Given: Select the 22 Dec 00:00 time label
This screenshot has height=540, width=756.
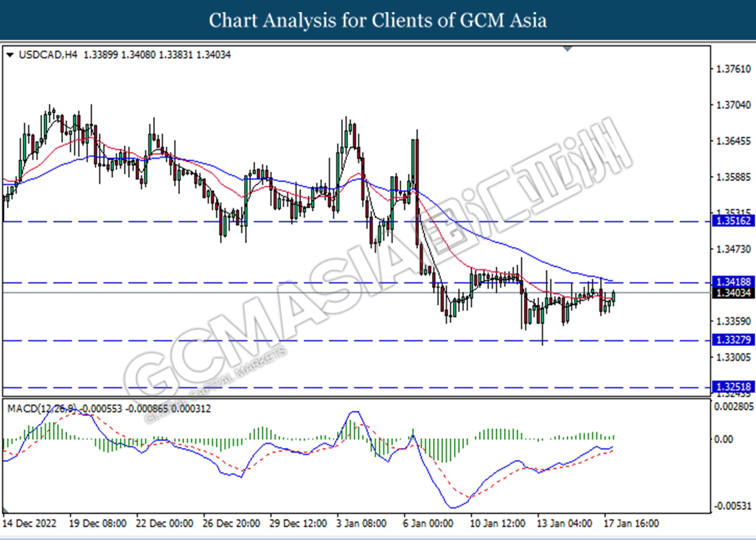Looking at the screenshot, I should [x=164, y=523].
